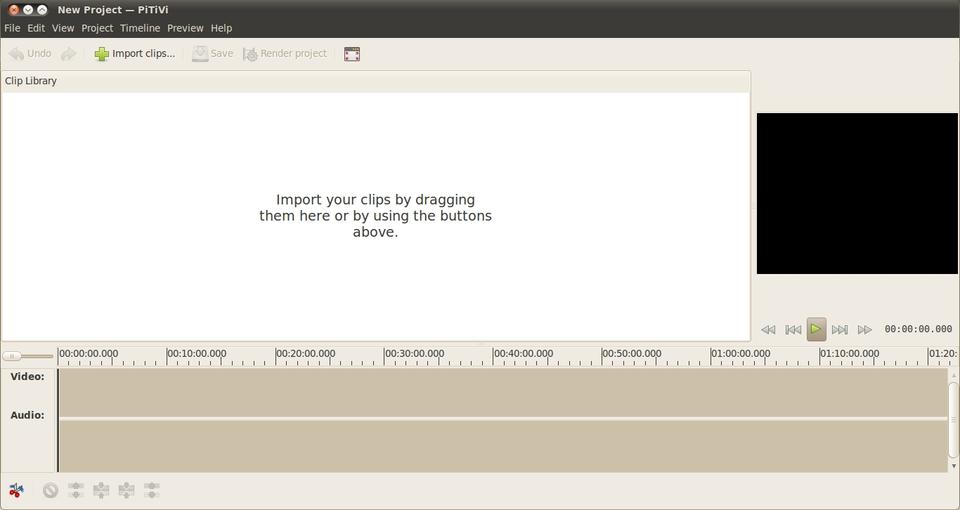Click the Save toolbar button

pyautogui.click(x=212, y=54)
